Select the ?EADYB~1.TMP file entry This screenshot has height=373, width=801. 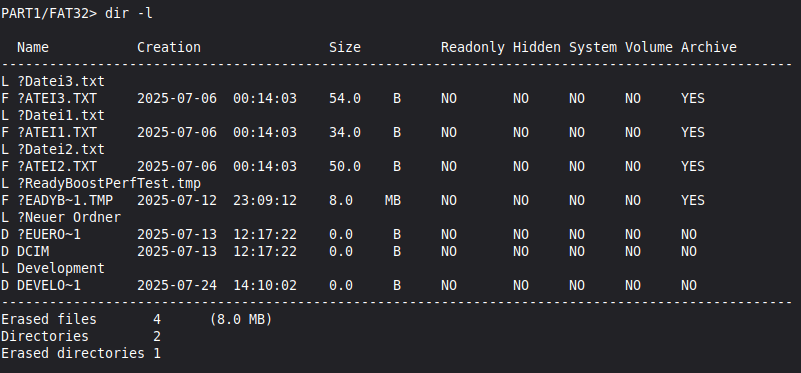65,200
